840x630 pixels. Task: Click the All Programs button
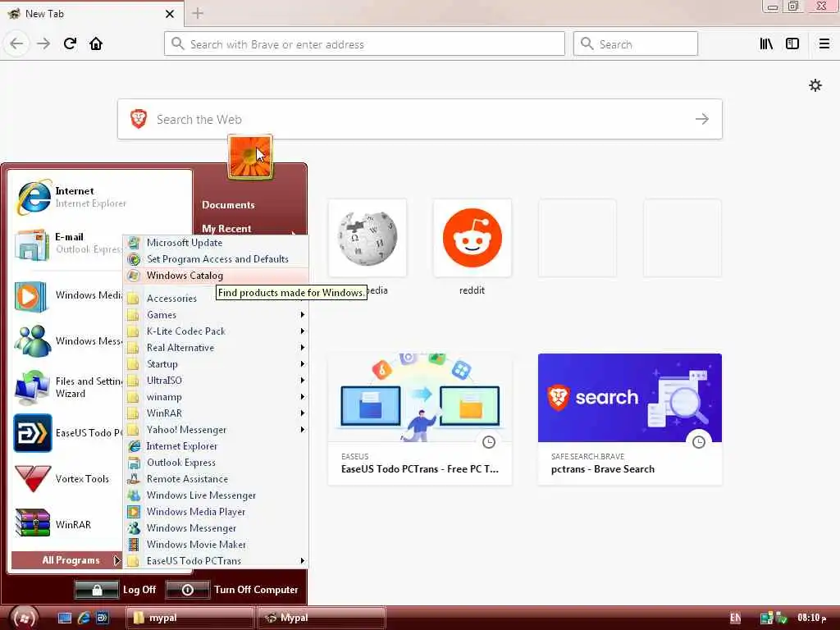pyautogui.click(x=67, y=560)
